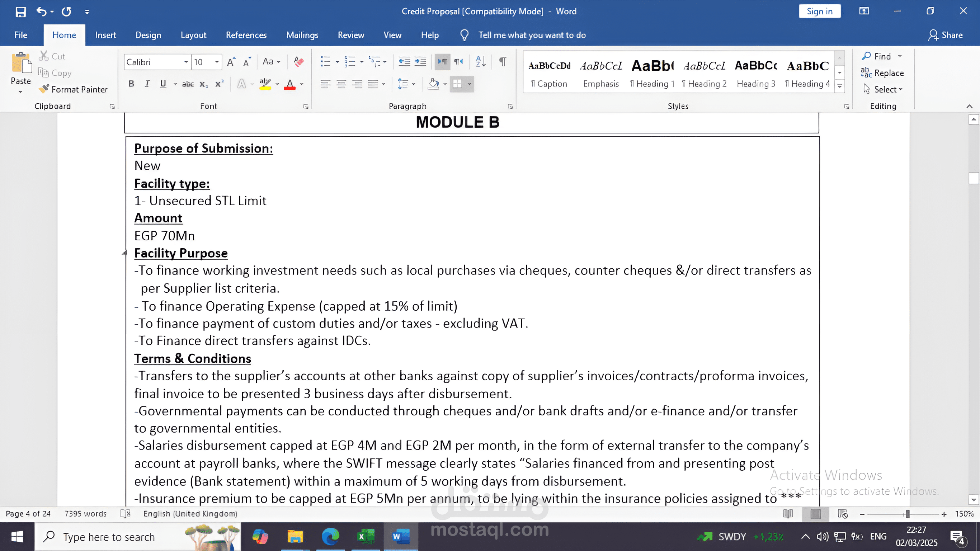Click the Repeat/Redo icon in the title bar

point(67,12)
